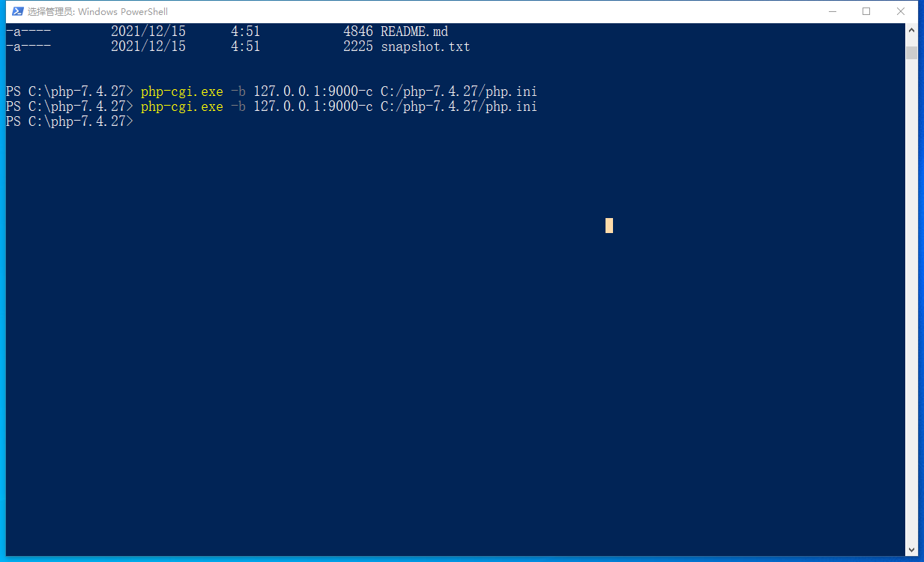
Task: Click the README.md file name
Action: [414, 31]
